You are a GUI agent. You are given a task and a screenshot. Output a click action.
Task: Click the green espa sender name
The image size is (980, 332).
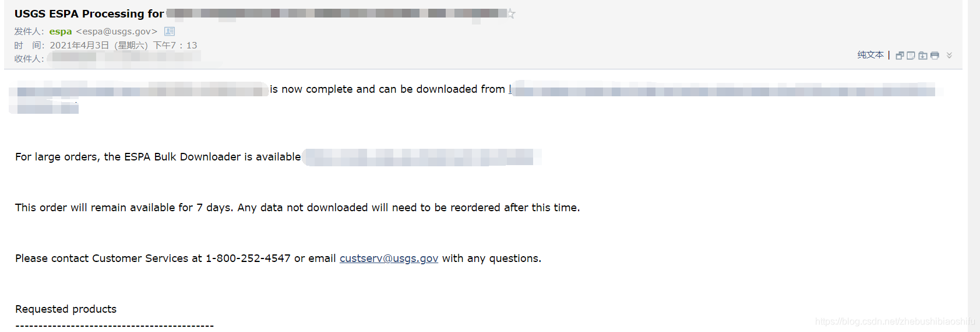(x=61, y=32)
